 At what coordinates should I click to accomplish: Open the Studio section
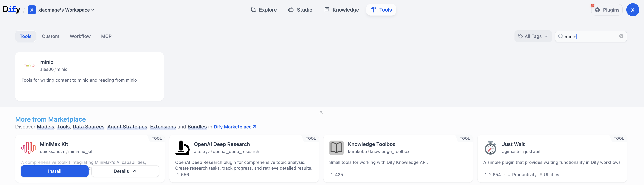click(300, 10)
